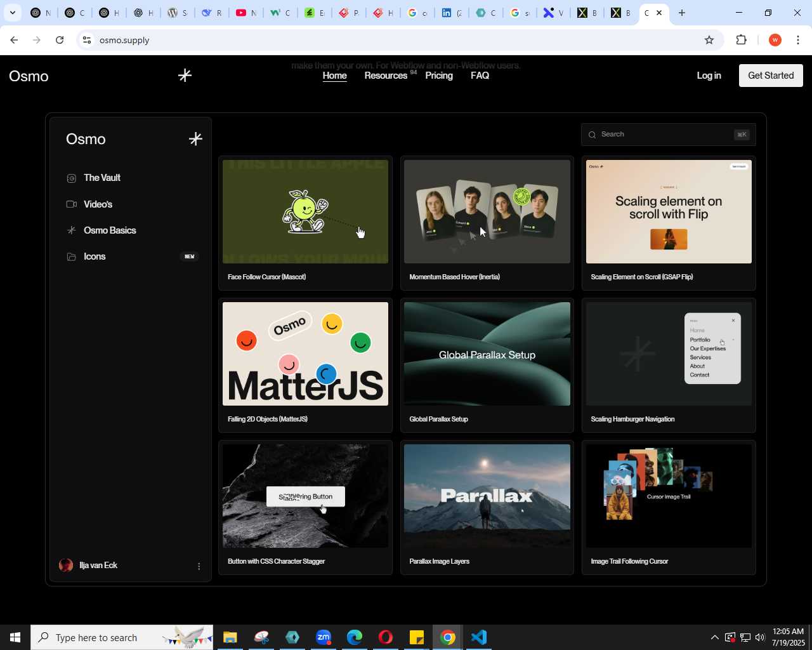Click the Get Started button
This screenshot has height=650, width=812.
(771, 76)
